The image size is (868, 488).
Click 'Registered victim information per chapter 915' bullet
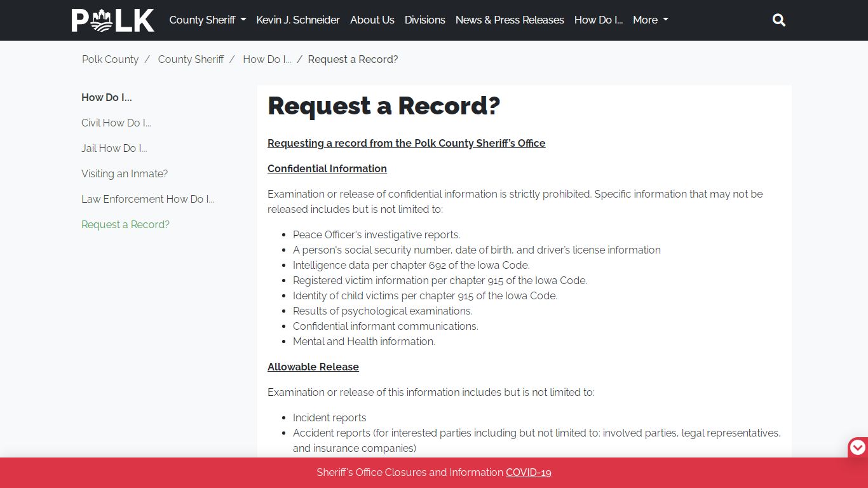coord(440,280)
